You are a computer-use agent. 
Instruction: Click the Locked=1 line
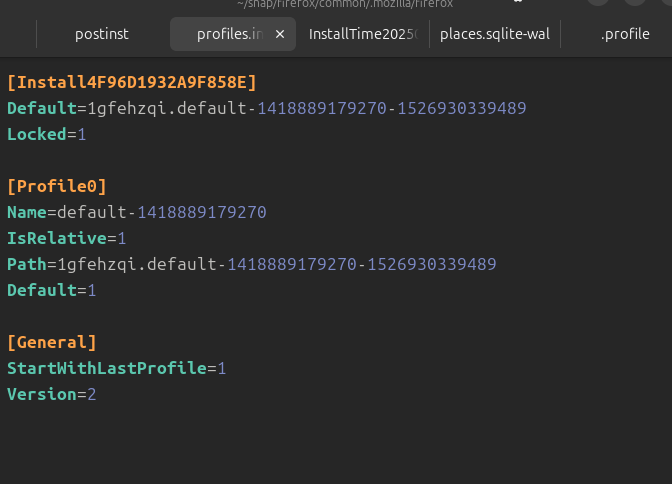click(47, 134)
